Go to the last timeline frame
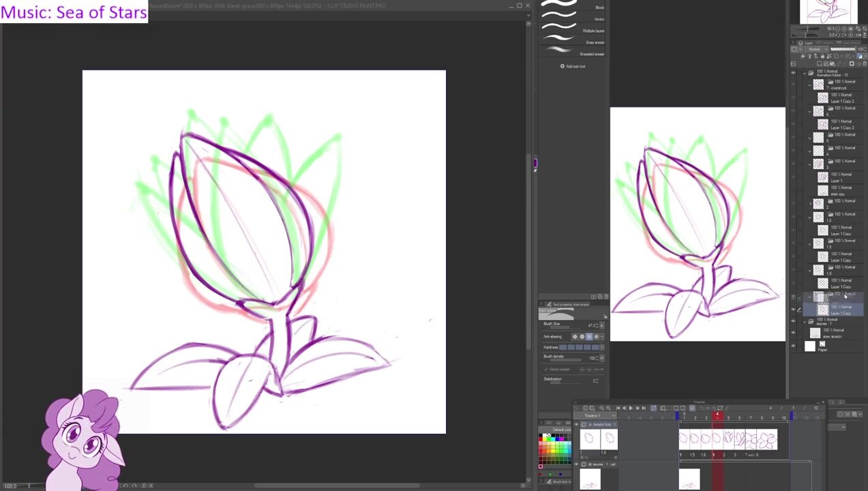 (x=643, y=408)
